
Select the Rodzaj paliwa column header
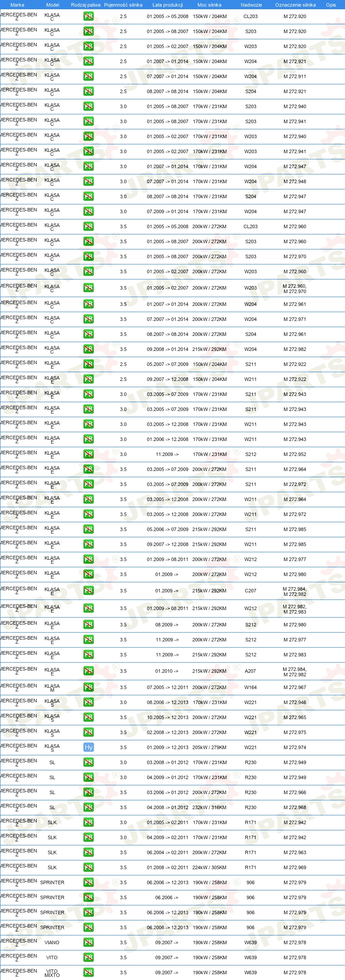86,5
